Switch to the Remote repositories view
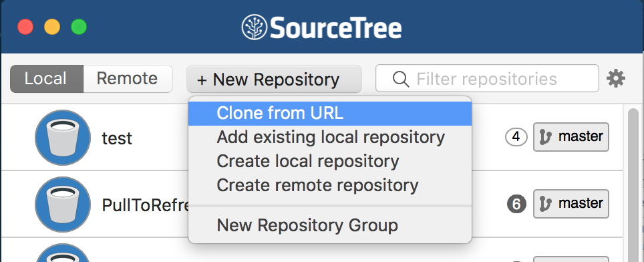This screenshot has width=644, height=262. pos(128,78)
